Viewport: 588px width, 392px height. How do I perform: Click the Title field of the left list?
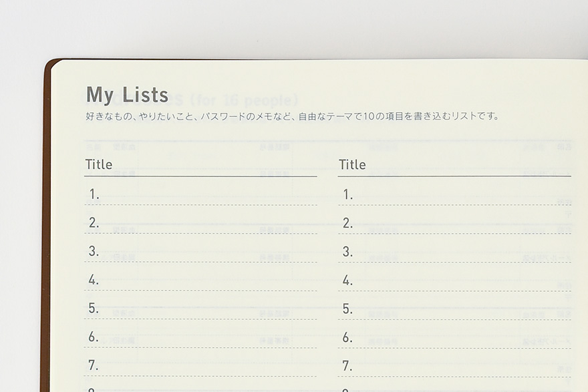coord(200,165)
